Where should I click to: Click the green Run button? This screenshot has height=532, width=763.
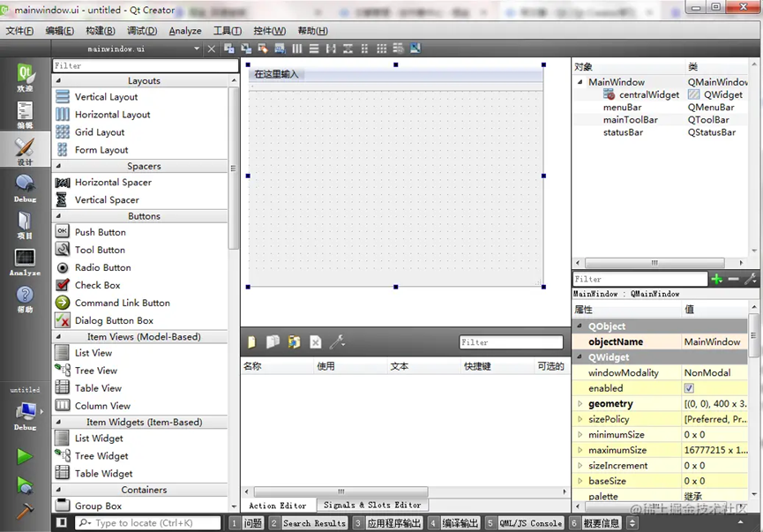pyautogui.click(x=25, y=456)
